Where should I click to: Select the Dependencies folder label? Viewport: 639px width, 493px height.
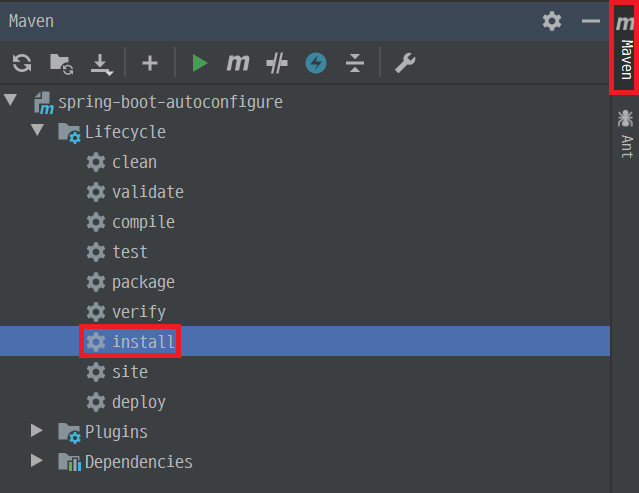[x=139, y=462]
